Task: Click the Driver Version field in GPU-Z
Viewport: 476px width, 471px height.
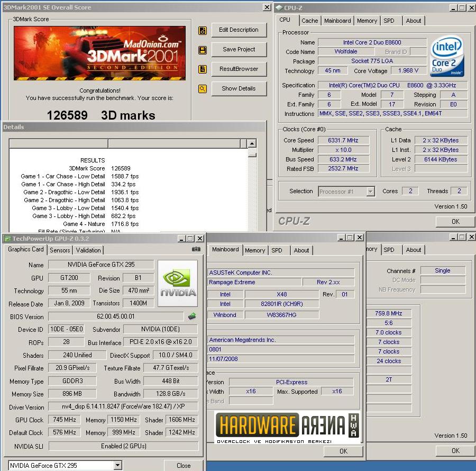Action: tap(123, 406)
